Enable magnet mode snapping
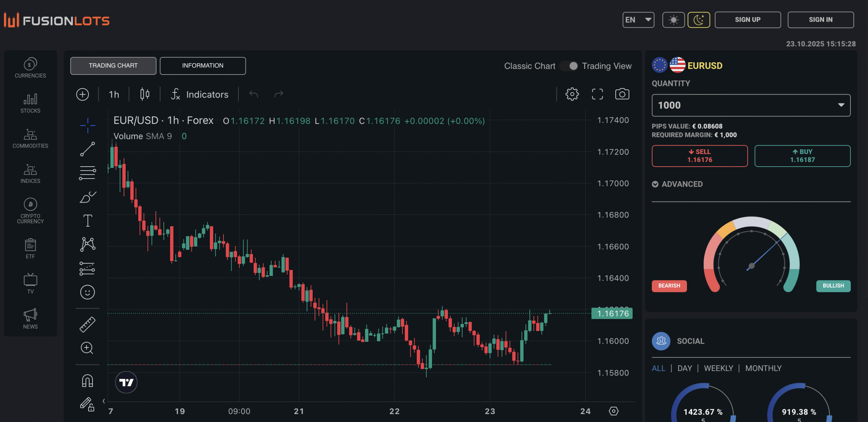The width and height of the screenshot is (868, 422). [x=87, y=381]
